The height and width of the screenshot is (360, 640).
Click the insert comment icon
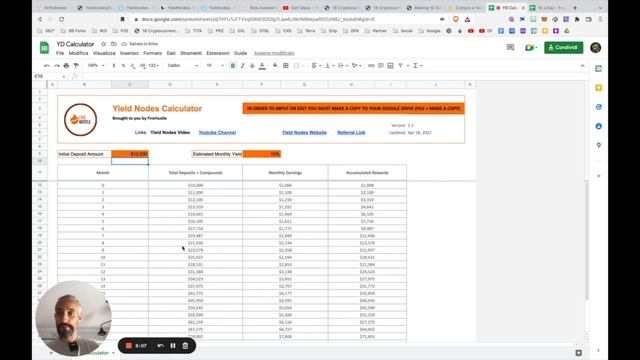pos(381,66)
